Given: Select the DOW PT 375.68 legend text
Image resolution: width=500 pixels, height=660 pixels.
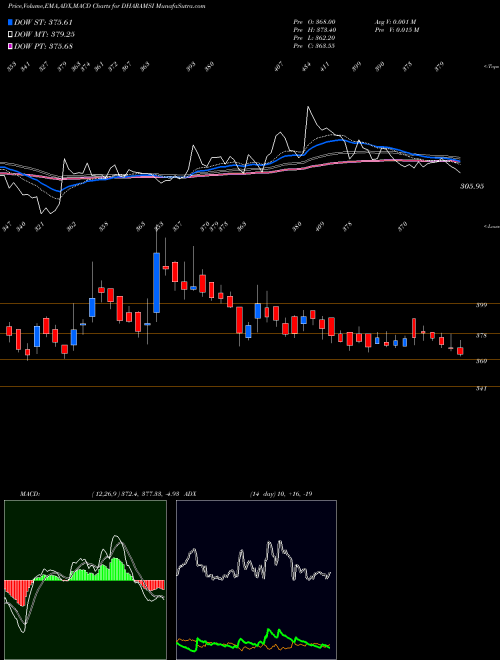Looking at the screenshot, I should 44,46.
